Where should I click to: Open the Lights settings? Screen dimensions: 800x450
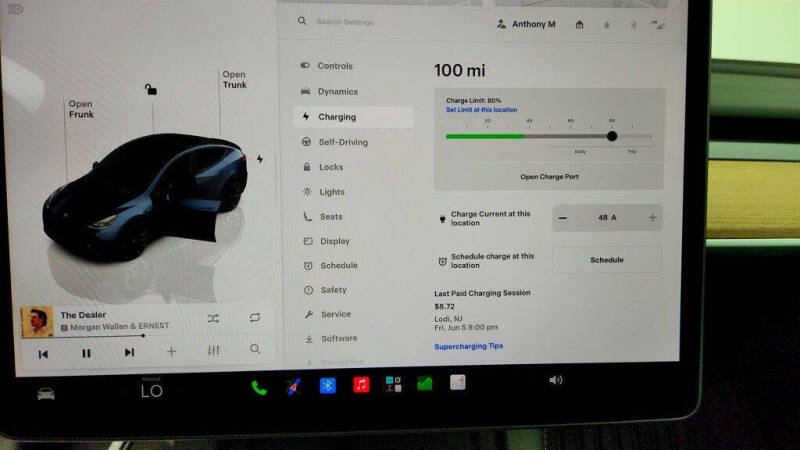click(324, 192)
